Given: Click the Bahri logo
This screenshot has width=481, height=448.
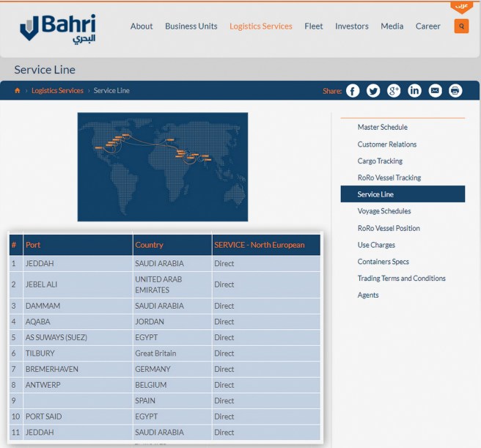Looking at the screenshot, I should coord(57,28).
